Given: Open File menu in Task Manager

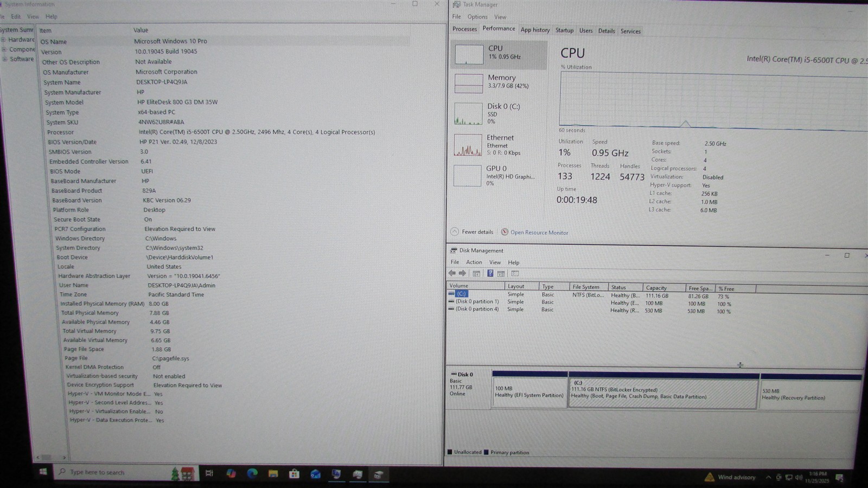Looking at the screenshot, I should click(457, 17).
